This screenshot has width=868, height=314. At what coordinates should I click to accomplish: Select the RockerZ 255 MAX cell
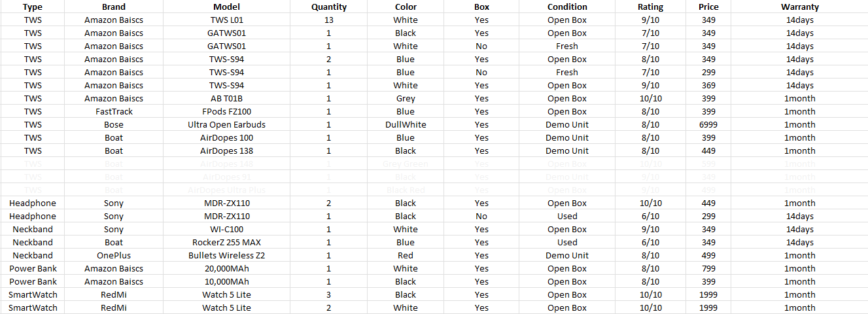226,242
